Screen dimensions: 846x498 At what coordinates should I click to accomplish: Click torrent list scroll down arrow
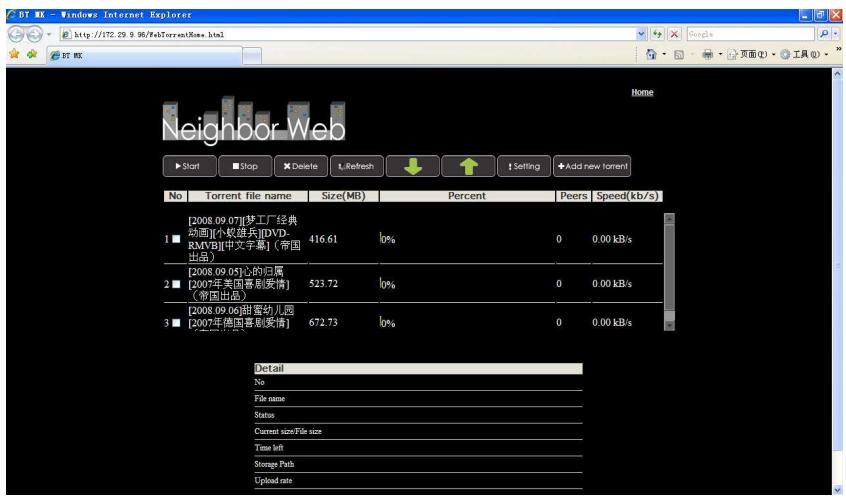click(669, 325)
